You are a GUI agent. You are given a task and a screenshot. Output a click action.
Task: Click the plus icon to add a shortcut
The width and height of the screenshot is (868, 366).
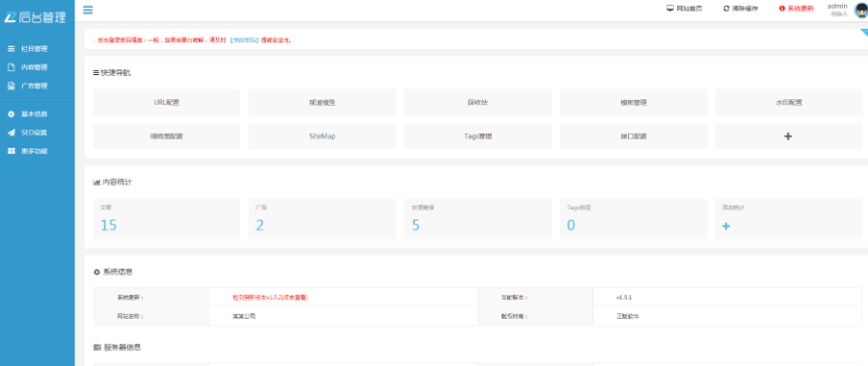pos(789,137)
